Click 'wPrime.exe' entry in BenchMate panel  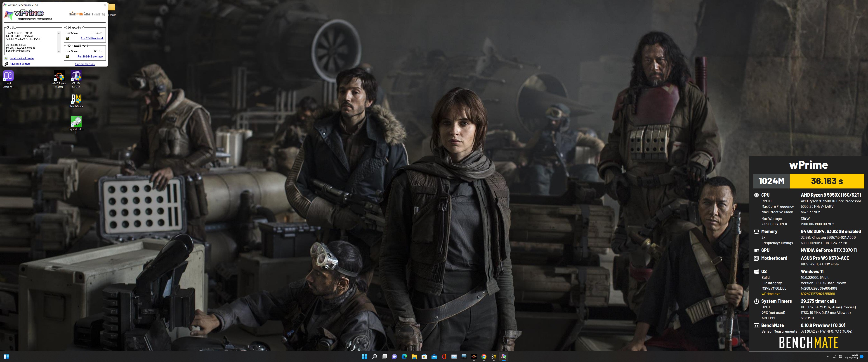(771, 294)
